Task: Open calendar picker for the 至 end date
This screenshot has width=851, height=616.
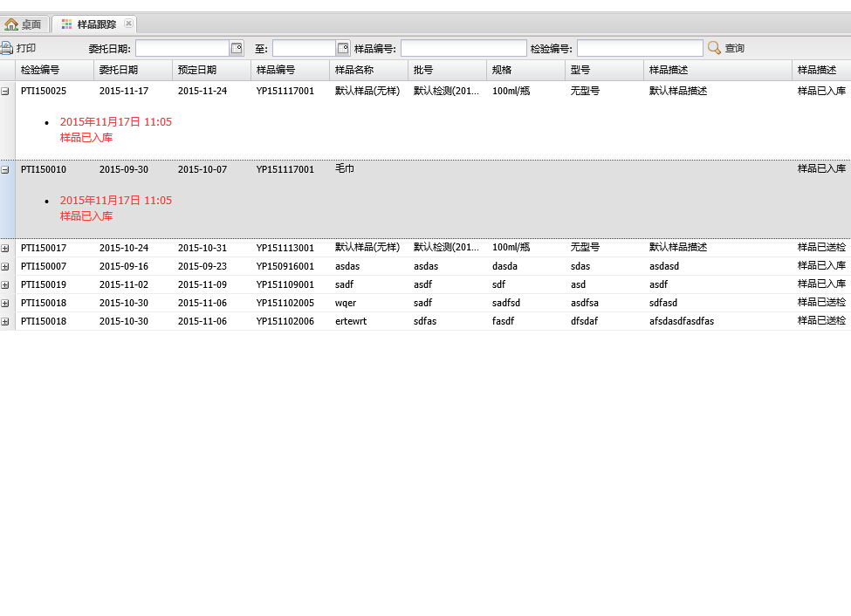Action: 343,48
